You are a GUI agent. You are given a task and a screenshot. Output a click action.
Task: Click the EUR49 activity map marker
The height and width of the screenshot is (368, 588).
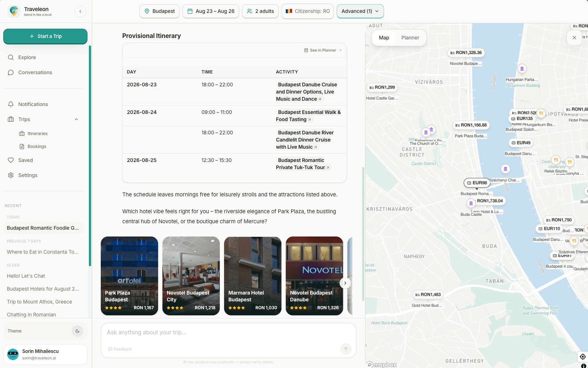click(521, 143)
